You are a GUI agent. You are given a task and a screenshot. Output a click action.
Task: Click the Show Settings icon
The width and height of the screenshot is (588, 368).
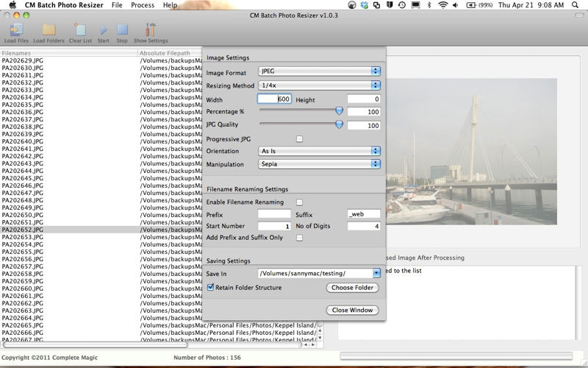coord(150,30)
